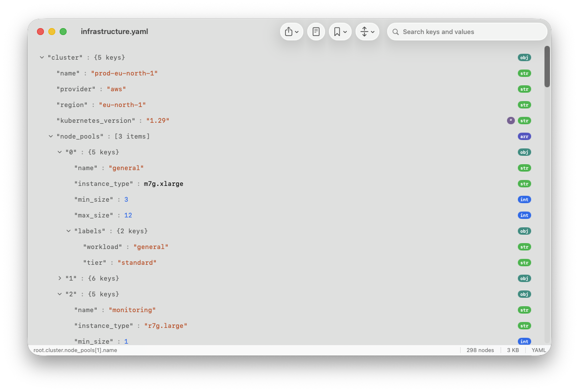Click the purple bookmark badge on kubernetes_version
Image resolution: width=579 pixels, height=392 pixels.
coord(510,120)
